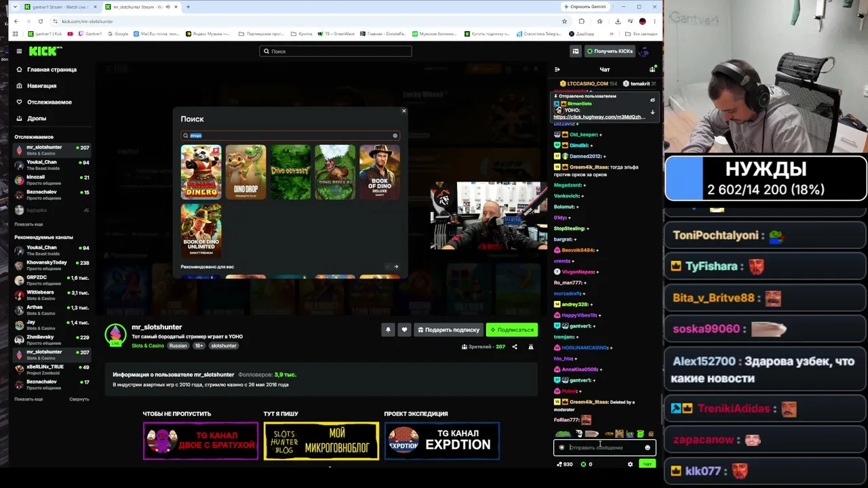Toggle the heart follow button
Image resolution: width=868 pixels, height=488 pixels.
pos(404,330)
